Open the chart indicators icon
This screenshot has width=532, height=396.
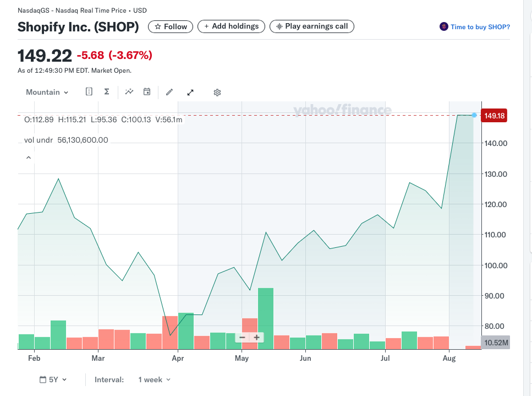tap(129, 92)
